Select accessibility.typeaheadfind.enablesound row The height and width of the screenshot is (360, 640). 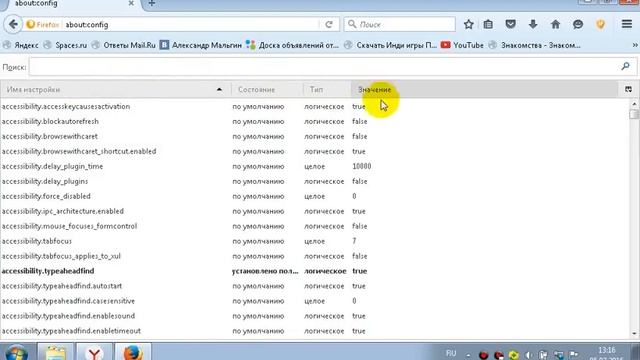coord(314,316)
